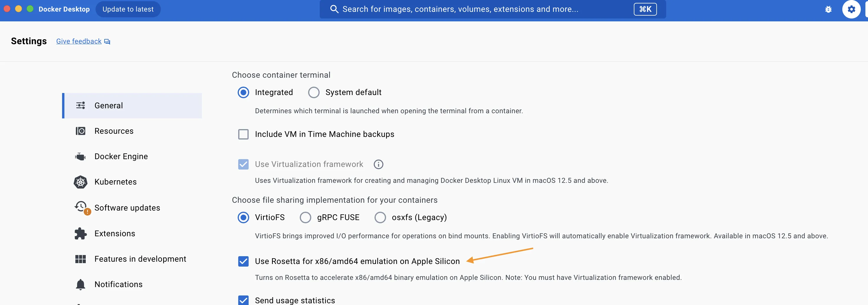Select osxfs (Legacy) file sharing

coord(380,218)
